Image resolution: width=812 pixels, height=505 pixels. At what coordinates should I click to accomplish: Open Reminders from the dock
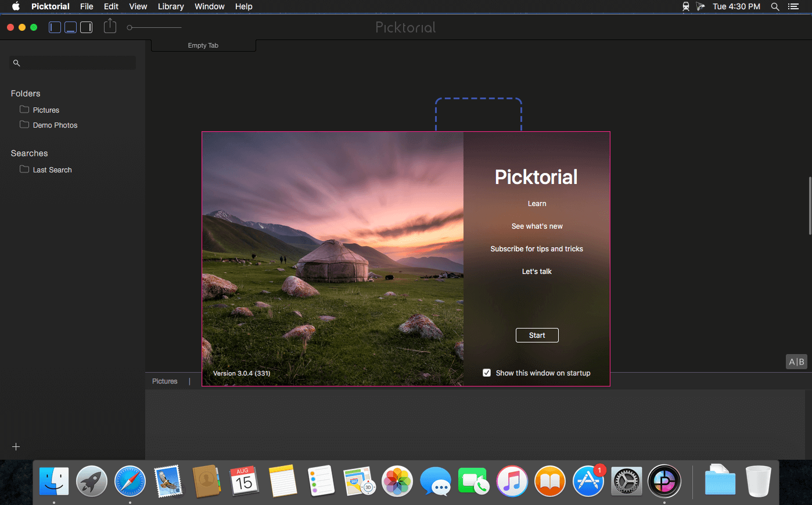pos(321,482)
